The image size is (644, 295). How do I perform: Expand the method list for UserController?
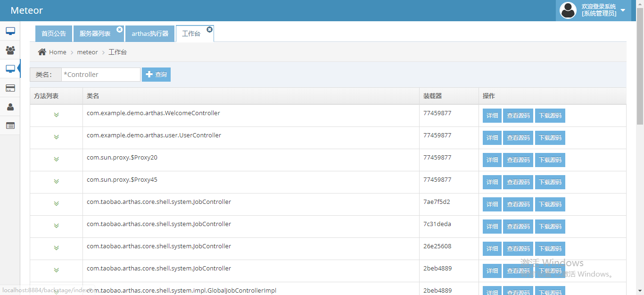pyautogui.click(x=56, y=137)
